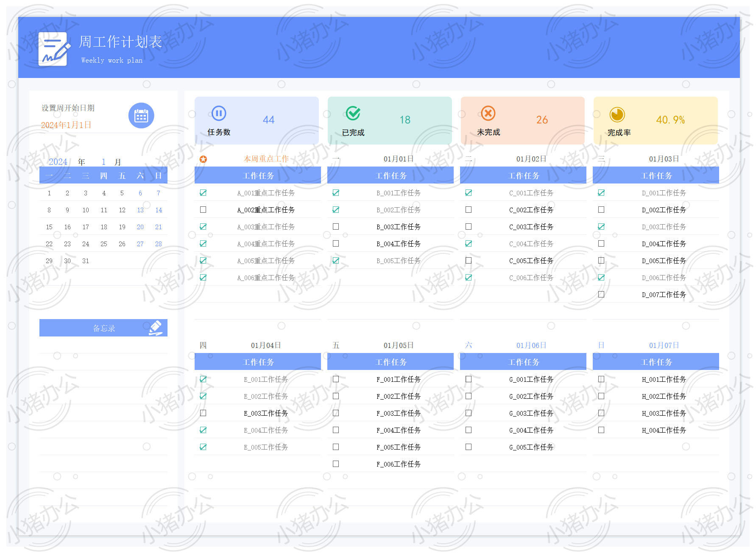The width and height of the screenshot is (756, 553).
Task: Click the 01月01日 date heading
Action: (399, 159)
